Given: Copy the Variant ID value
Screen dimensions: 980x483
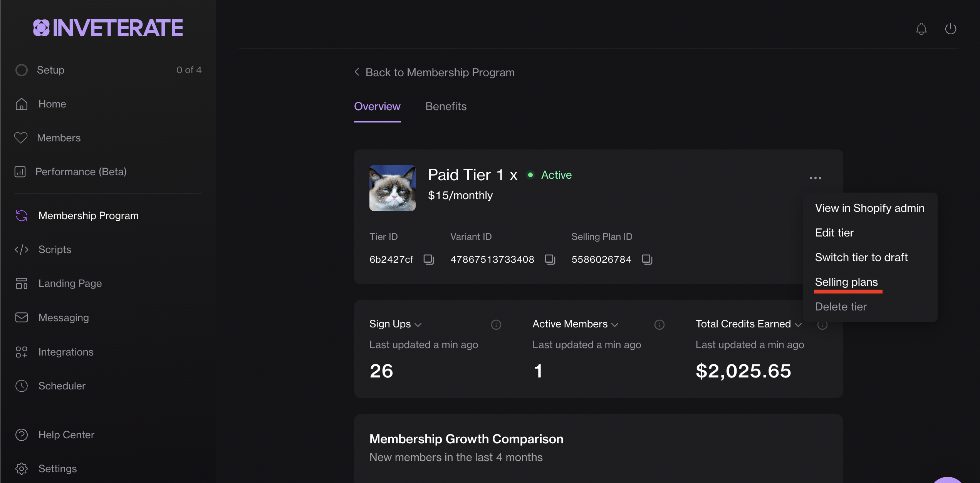Looking at the screenshot, I should click(550, 259).
